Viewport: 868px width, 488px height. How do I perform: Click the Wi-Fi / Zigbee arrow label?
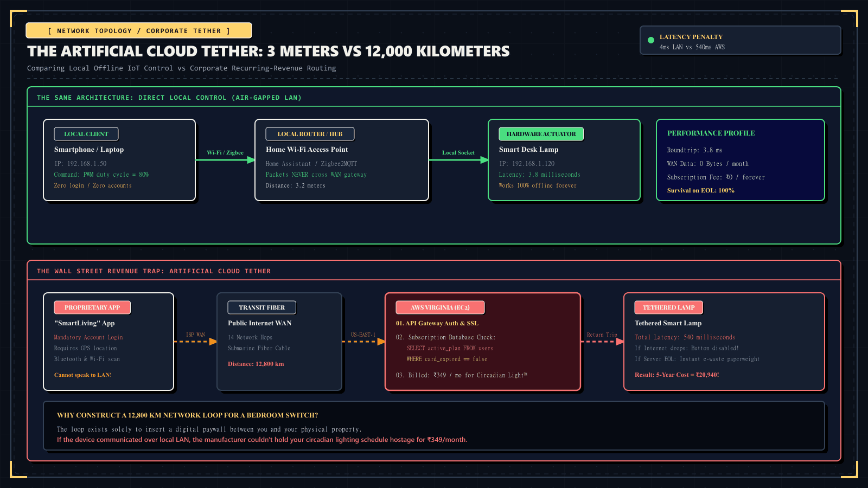225,152
